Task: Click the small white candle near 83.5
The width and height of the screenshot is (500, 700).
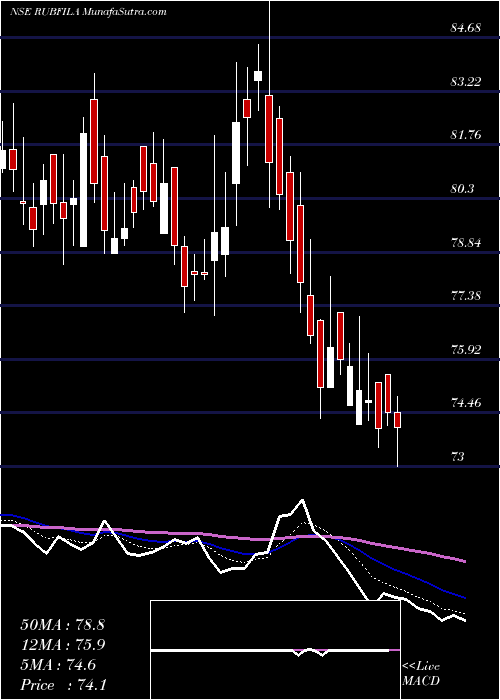Action: click(x=258, y=75)
